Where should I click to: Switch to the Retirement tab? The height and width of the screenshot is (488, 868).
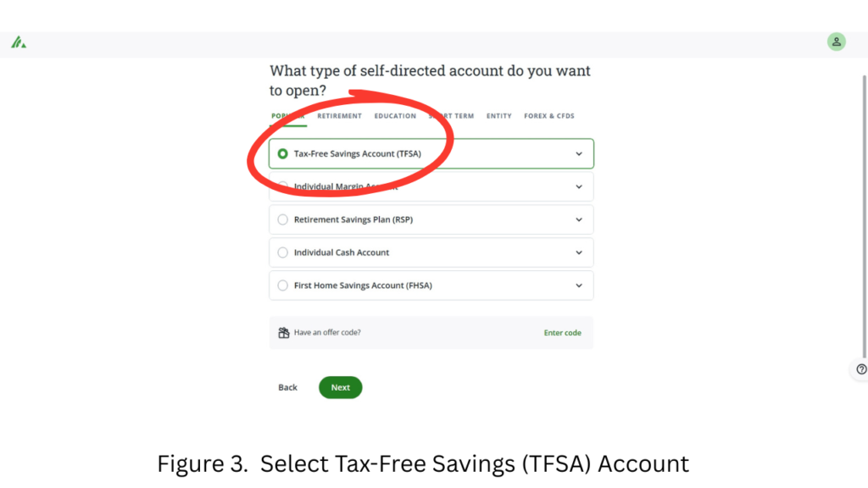[339, 115]
